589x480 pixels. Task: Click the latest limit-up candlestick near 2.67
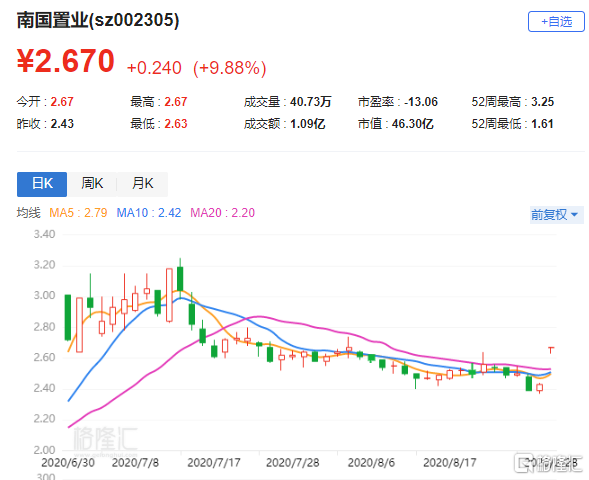(x=551, y=350)
